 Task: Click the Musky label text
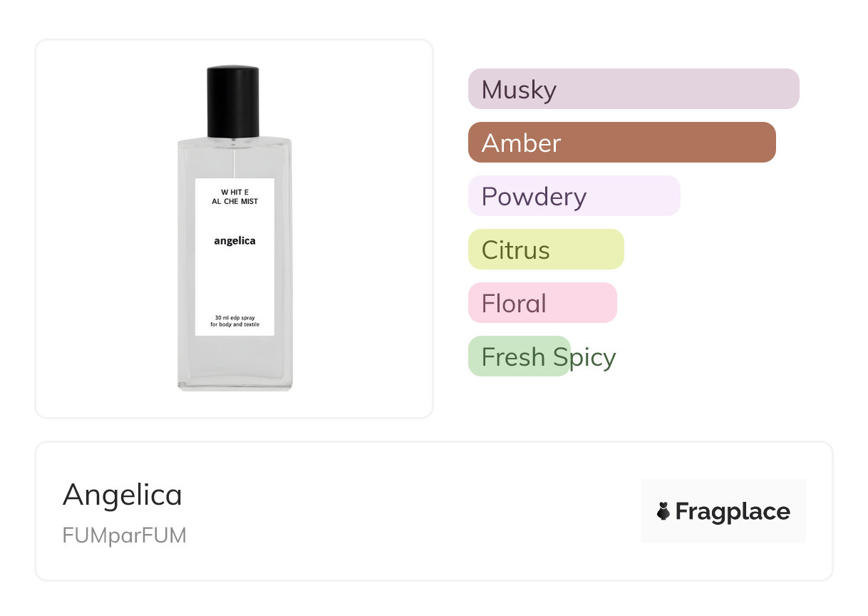[x=519, y=90]
